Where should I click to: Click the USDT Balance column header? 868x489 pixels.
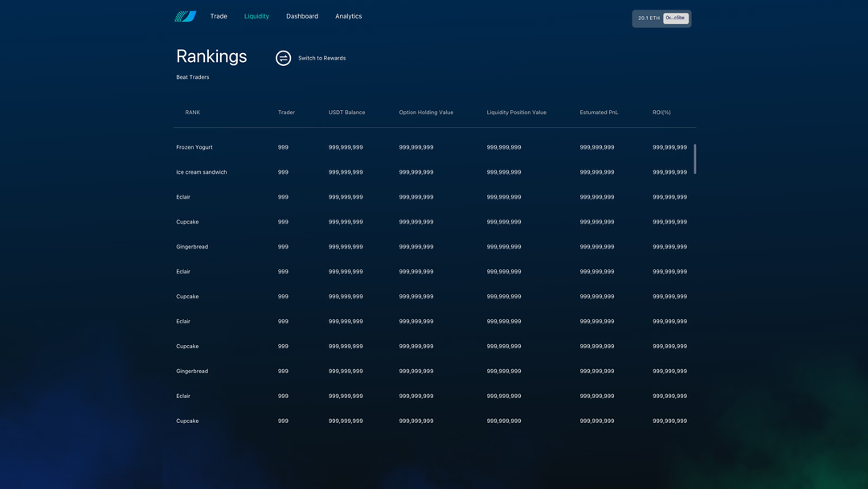click(x=346, y=113)
